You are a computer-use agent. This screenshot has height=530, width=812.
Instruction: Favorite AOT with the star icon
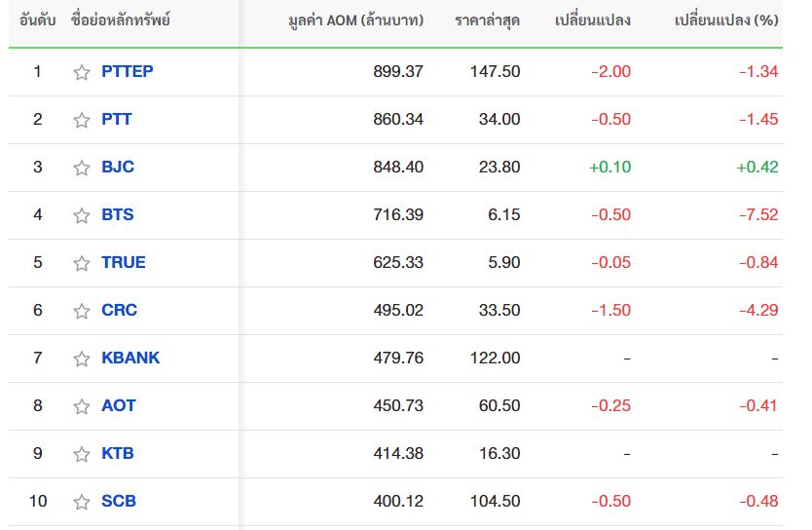coord(82,406)
